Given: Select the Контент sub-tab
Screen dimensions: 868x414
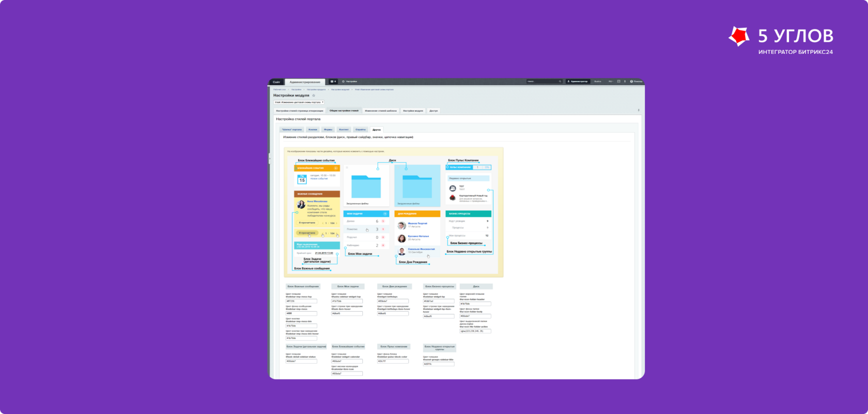Looking at the screenshot, I should coord(344,130).
